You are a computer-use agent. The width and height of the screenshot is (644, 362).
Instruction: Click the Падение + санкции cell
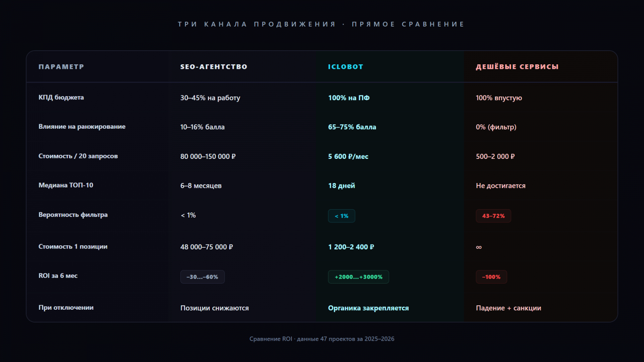[508, 308]
